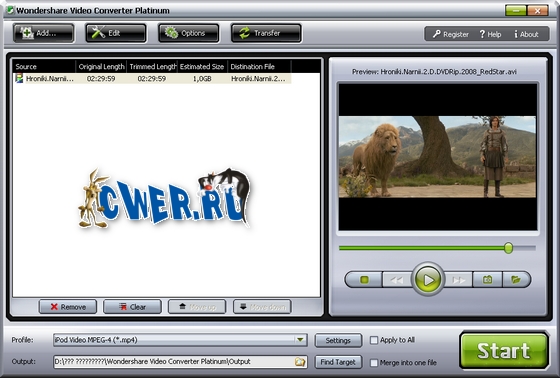
Task: Click the Hroniki.Narnii.2... destination file cell
Action: pyautogui.click(x=259, y=79)
